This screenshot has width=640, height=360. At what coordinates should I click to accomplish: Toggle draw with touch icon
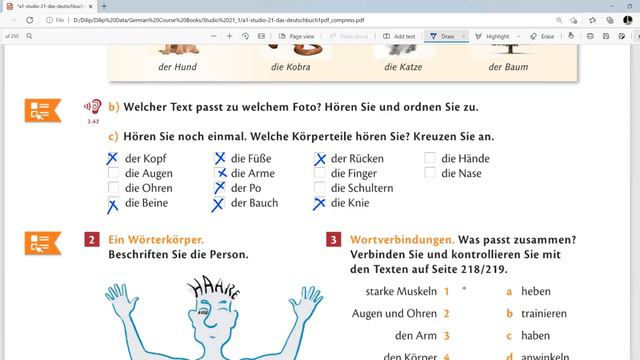pyautogui.click(x=571, y=36)
